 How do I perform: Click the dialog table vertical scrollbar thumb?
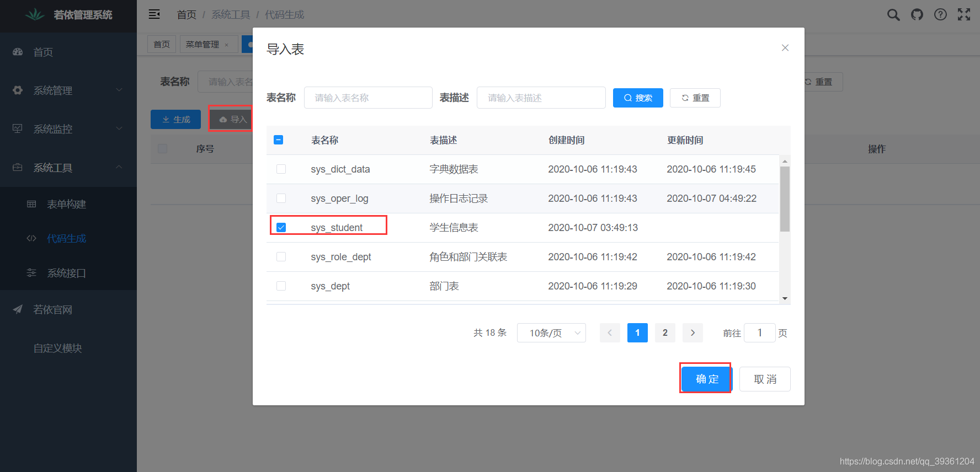(x=785, y=199)
